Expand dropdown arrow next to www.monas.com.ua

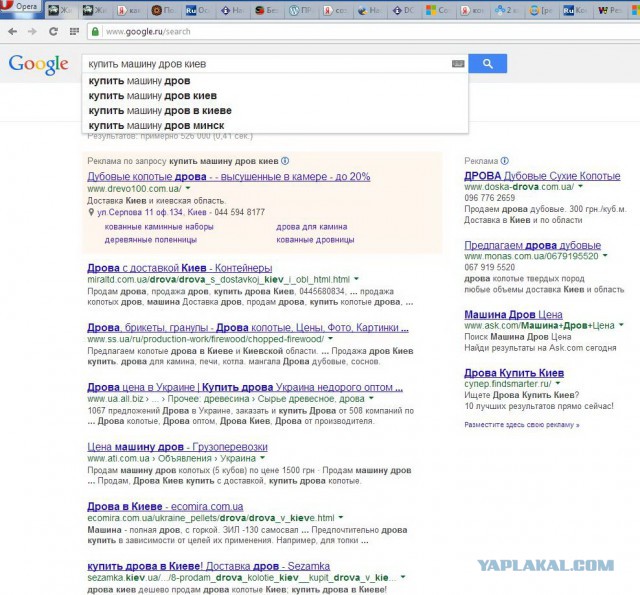605,256
